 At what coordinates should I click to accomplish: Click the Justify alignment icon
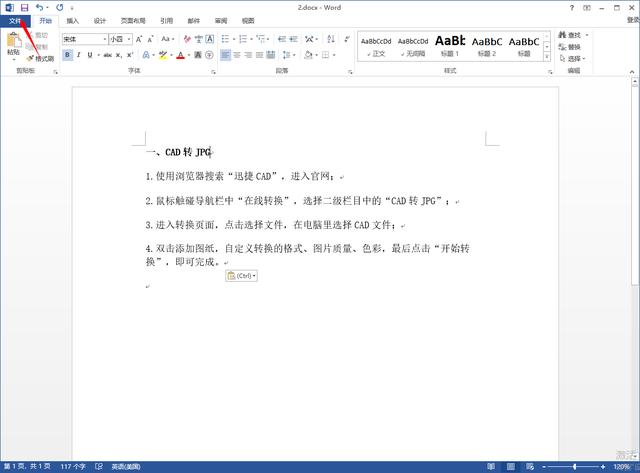click(x=259, y=55)
